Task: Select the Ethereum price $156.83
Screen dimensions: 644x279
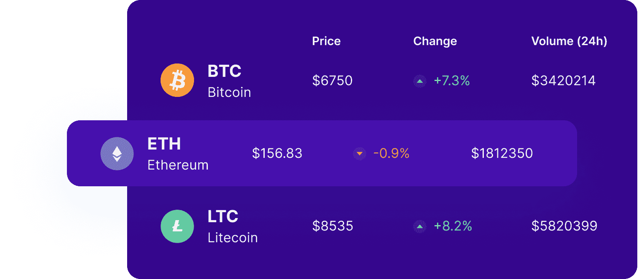Action: [277, 153]
